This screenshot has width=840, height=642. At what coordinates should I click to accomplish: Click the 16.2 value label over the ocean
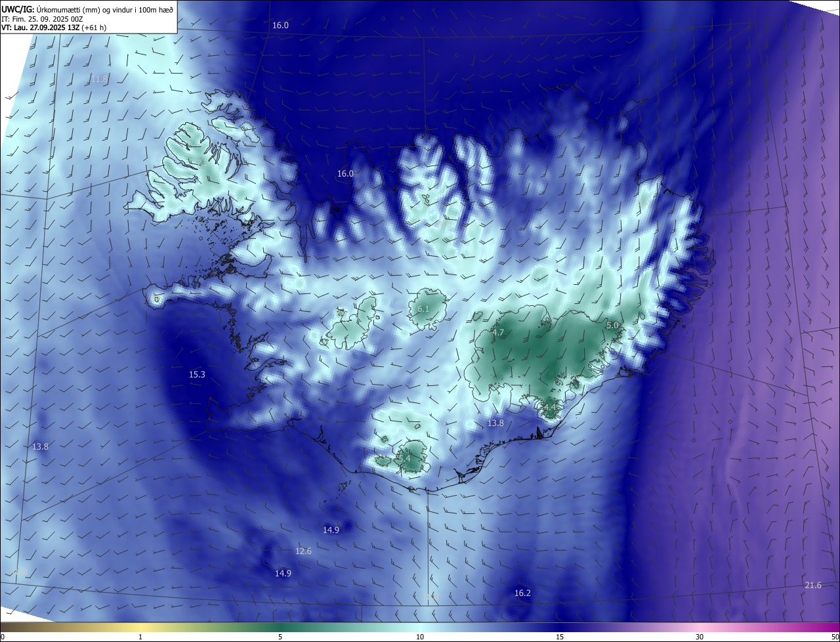(x=522, y=593)
